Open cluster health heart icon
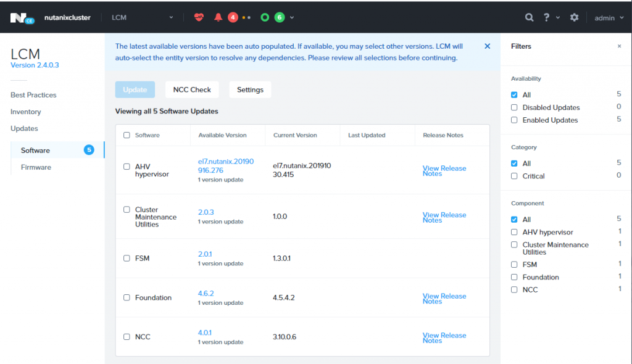 [x=199, y=17]
